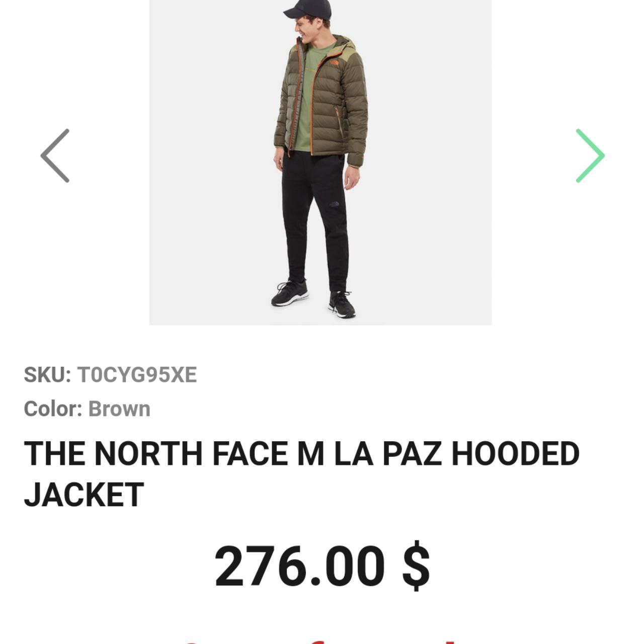The height and width of the screenshot is (644, 644).
Task: Go to the previous product image
Action: (55, 155)
